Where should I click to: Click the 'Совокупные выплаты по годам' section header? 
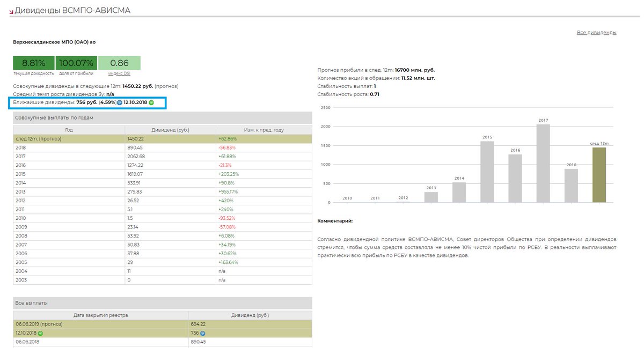[x=163, y=117]
